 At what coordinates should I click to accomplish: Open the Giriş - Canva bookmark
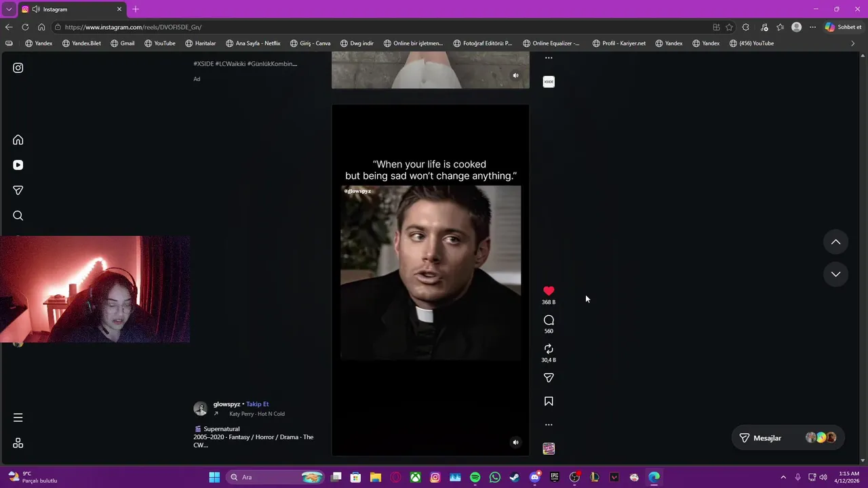[310, 43]
